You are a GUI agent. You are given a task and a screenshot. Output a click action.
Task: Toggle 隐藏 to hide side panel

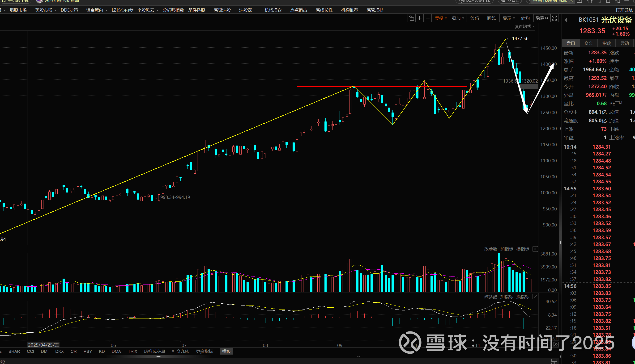(542, 18)
